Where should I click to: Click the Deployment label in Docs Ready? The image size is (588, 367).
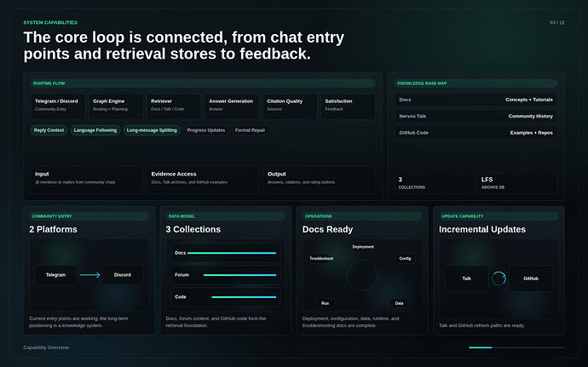[x=363, y=247]
